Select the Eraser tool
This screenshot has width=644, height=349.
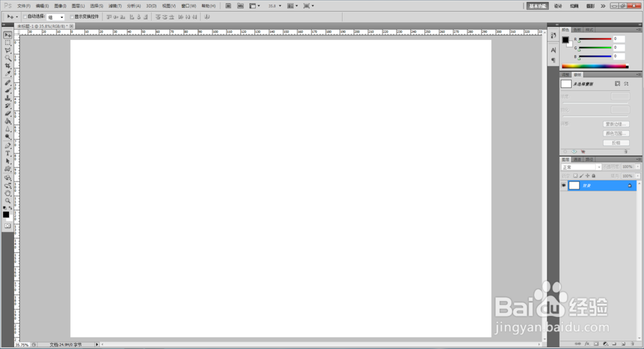7,114
